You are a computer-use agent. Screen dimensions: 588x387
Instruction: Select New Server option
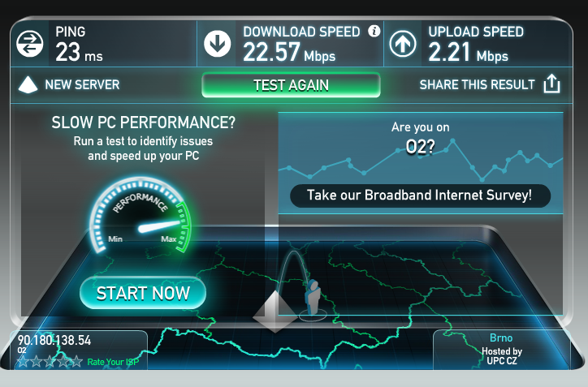pyautogui.click(x=82, y=84)
